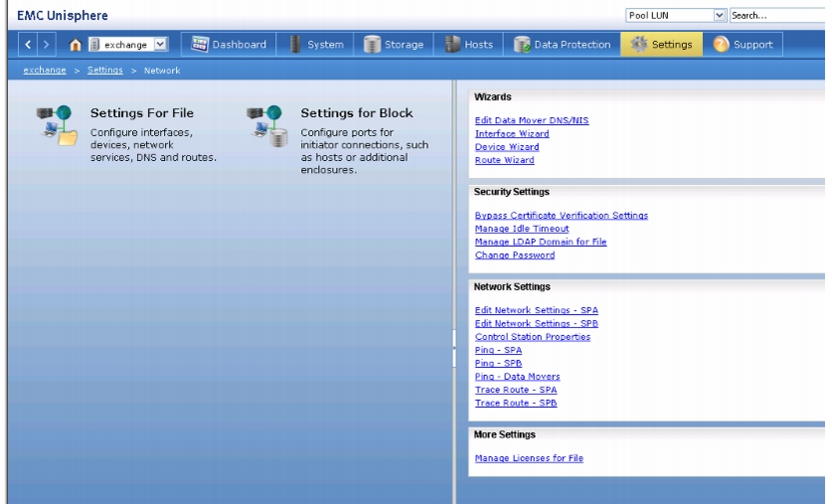Image resolution: width=832 pixels, height=504 pixels.
Task: Click the Data Protection shield icon
Action: [522, 45]
